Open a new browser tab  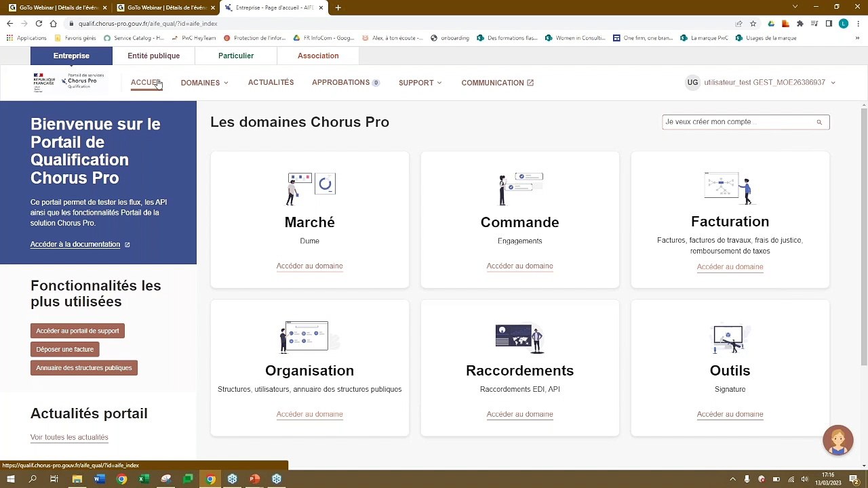pos(338,7)
